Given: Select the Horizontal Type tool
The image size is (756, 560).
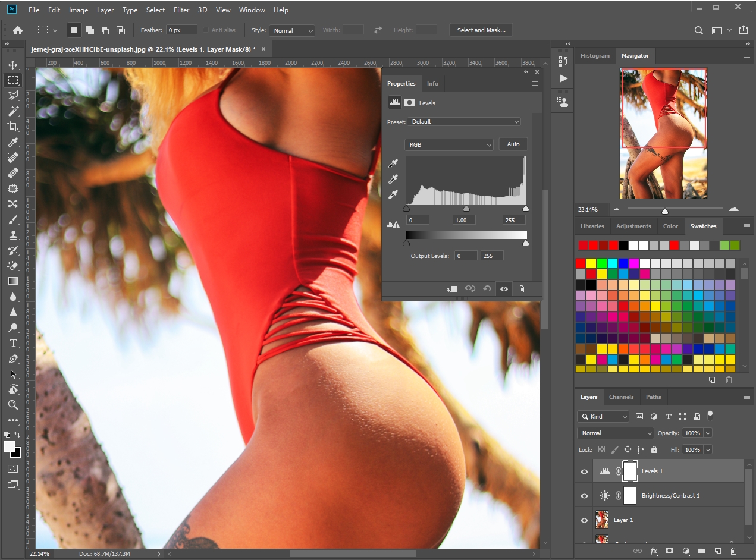Looking at the screenshot, I should tap(13, 344).
